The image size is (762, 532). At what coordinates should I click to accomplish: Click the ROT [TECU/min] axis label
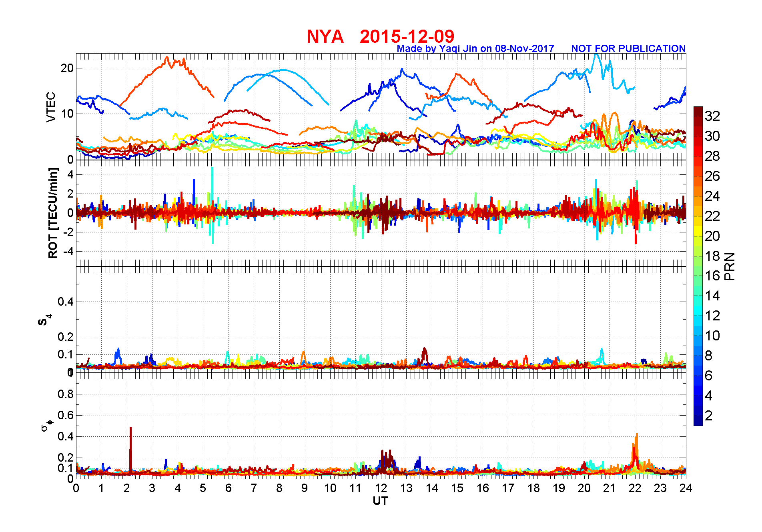tap(53, 213)
